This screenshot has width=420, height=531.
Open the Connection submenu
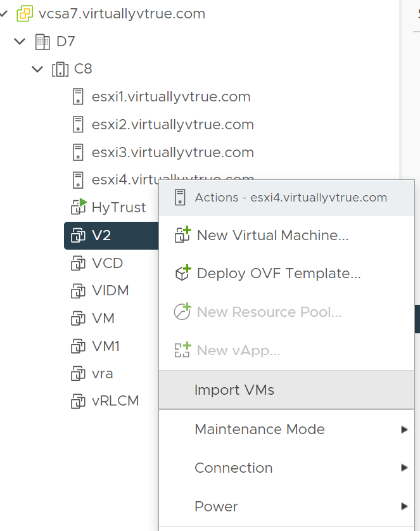(234, 468)
